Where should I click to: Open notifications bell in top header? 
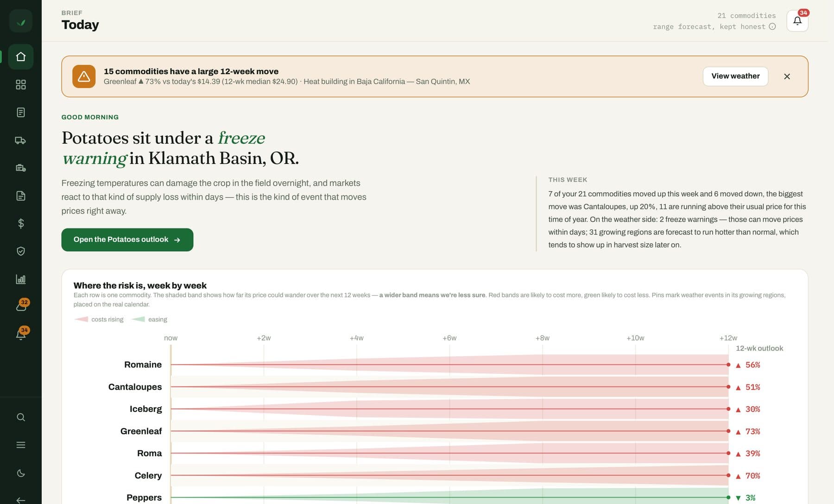[797, 21]
